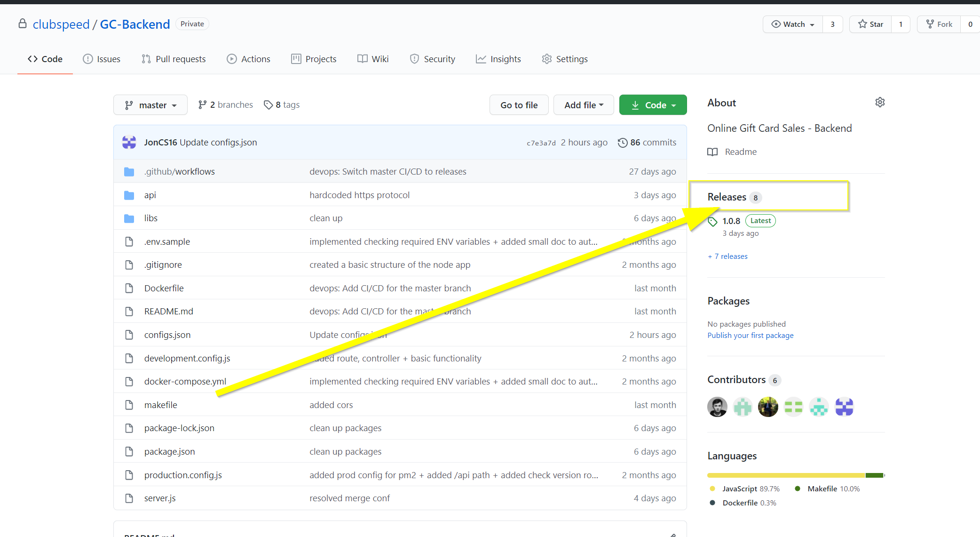This screenshot has height=537, width=980.
Task: View the Insights tab
Action: (x=498, y=59)
